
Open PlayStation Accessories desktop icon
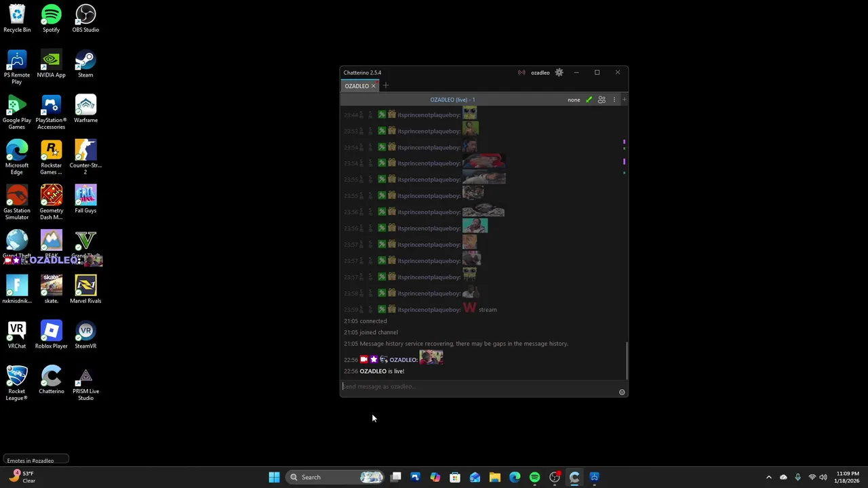(51, 112)
